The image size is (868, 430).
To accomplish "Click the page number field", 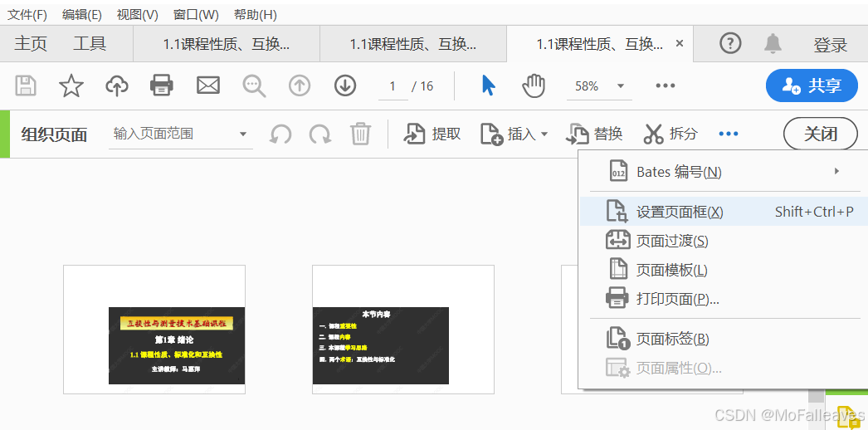I will coord(393,86).
